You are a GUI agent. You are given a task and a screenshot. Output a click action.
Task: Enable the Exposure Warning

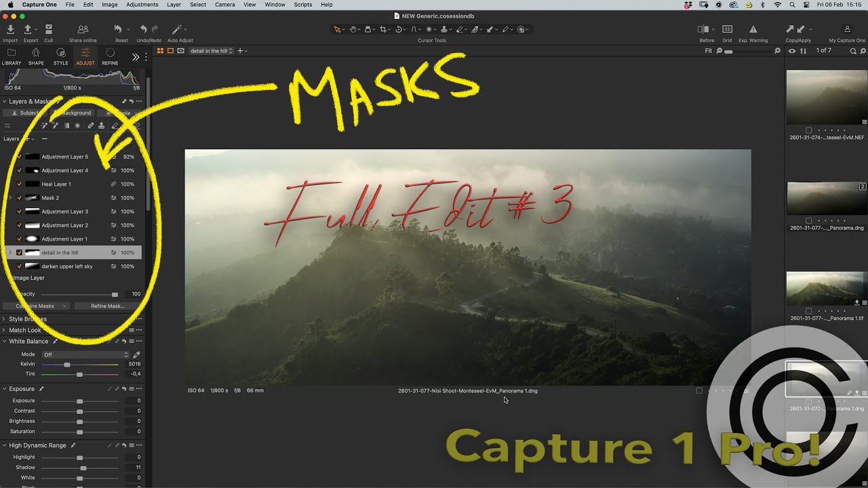[x=753, y=30]
